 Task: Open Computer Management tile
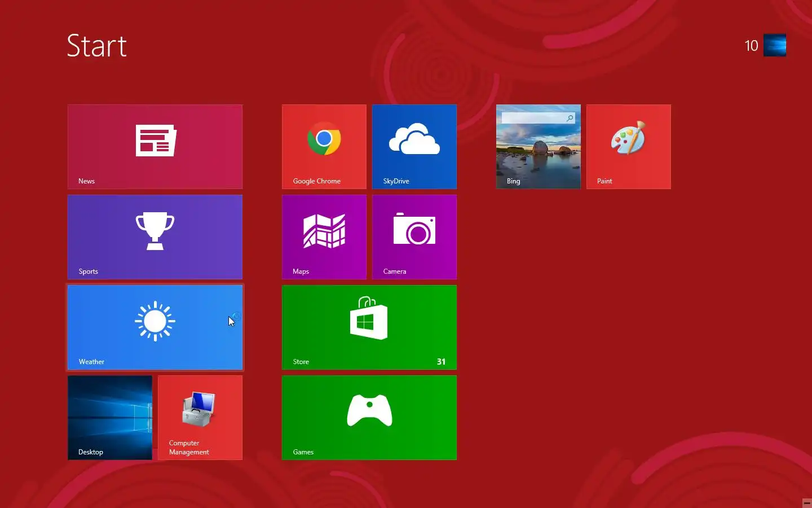click(200, 418)
